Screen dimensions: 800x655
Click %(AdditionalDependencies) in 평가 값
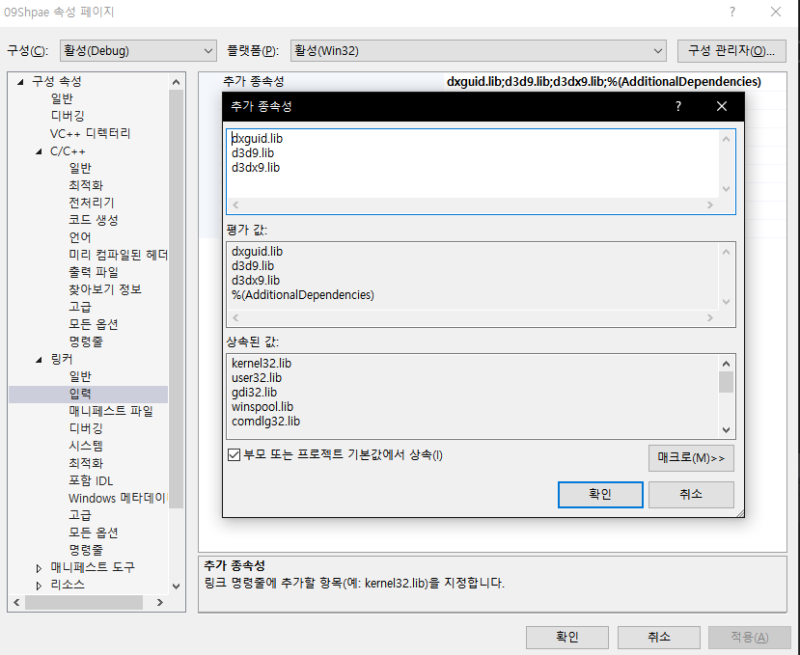pyautogui.click(x=303, y=295)
